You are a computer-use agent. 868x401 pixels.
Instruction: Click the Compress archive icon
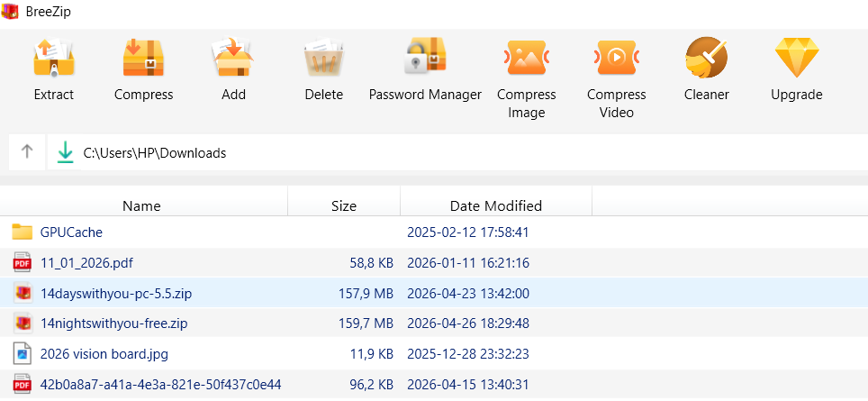point(143,59)
